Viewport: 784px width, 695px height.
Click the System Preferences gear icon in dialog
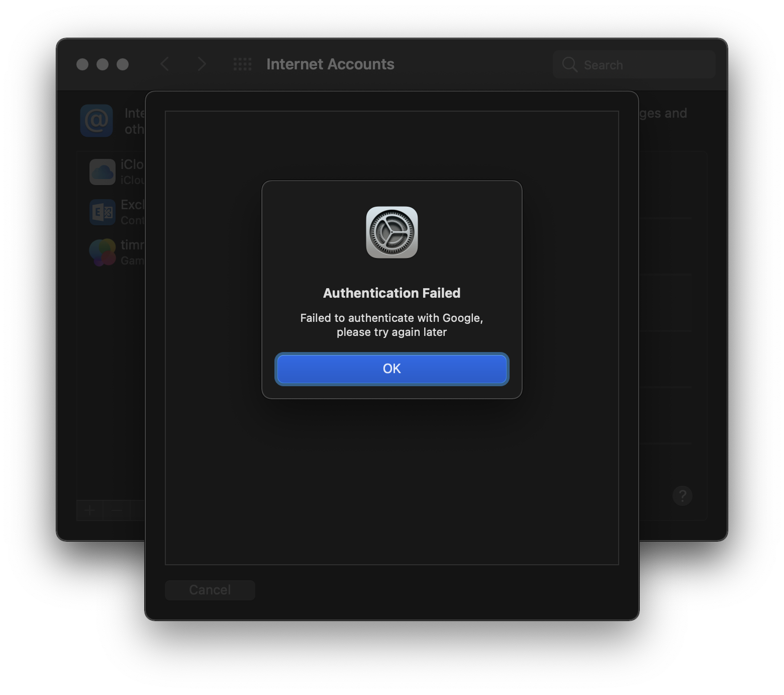(392, 232)
